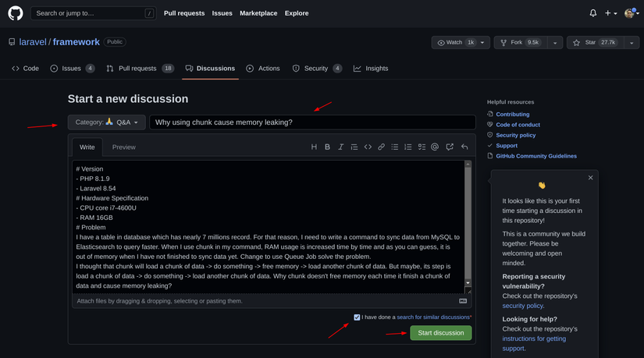Apply bold formatting in the editor
The width and height of the screenshot is (644, 358).
click(x=327, y=147)
